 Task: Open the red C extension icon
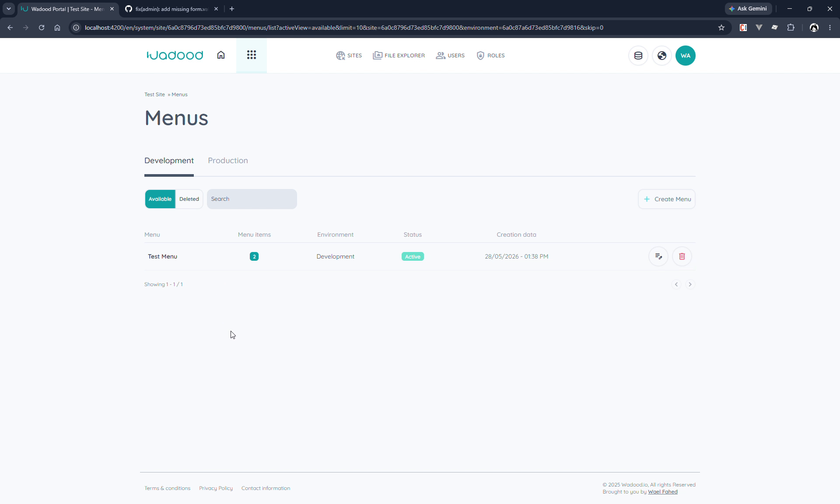point(743,28)
